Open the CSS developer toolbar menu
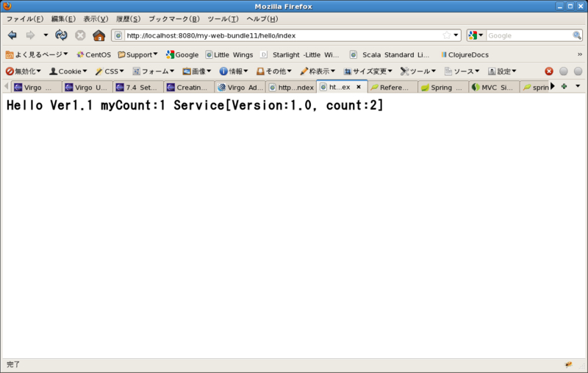The image size is (588, 373). click(110, 71)
